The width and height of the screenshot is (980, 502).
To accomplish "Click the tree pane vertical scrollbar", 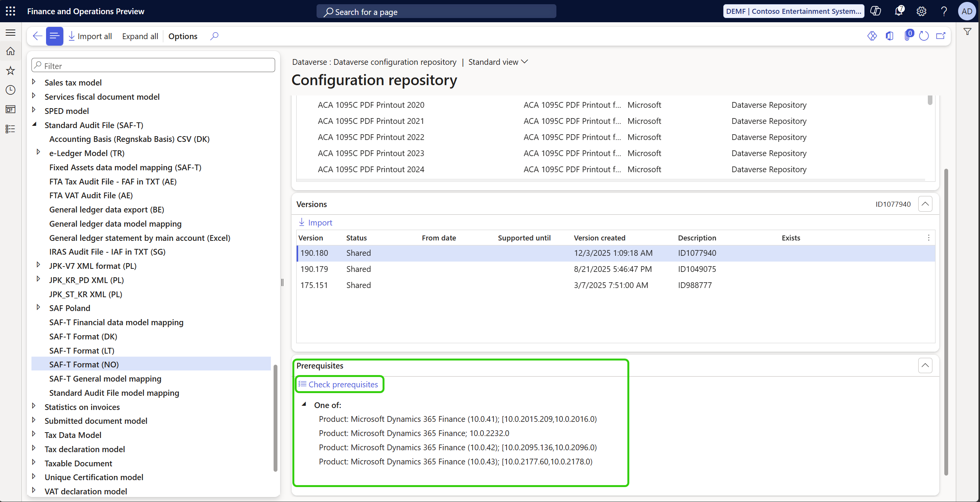I will pyautogui.click(x=275, y=418).
